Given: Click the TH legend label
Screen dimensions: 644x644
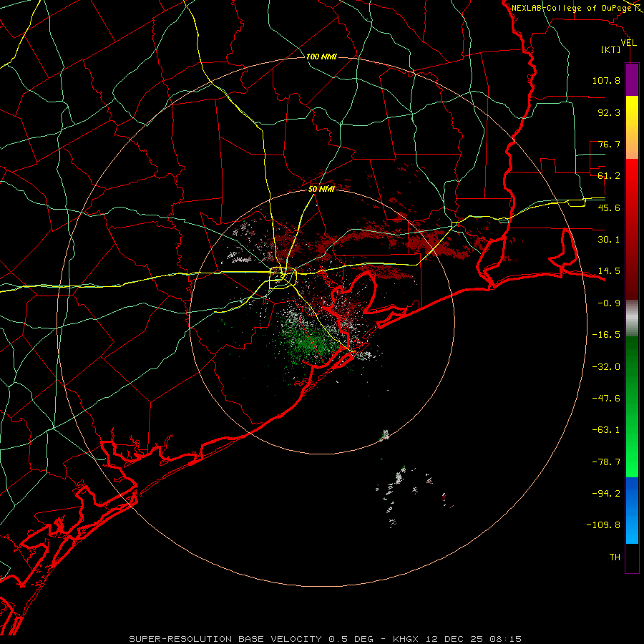Looking at the screenshot, I should tap(615, 557).
